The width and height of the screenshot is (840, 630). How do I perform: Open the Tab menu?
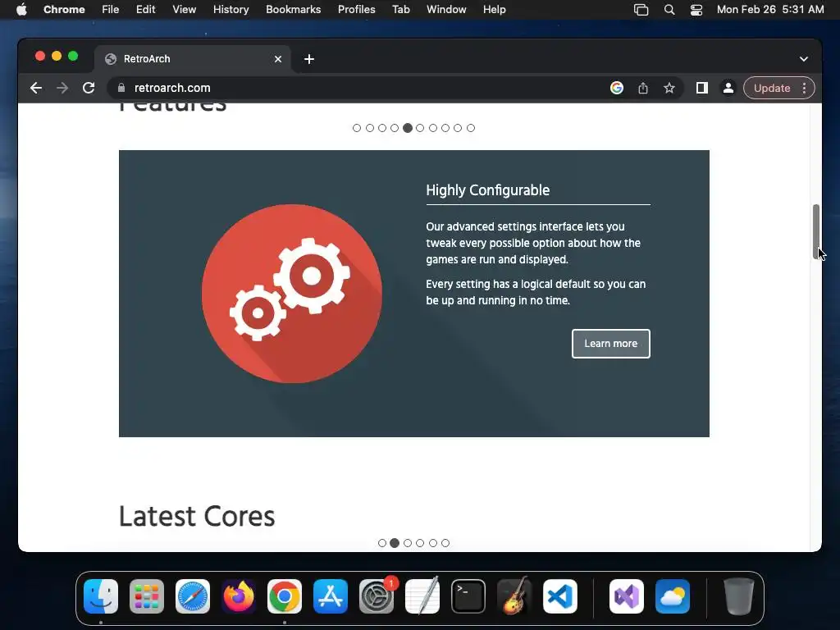400,10
